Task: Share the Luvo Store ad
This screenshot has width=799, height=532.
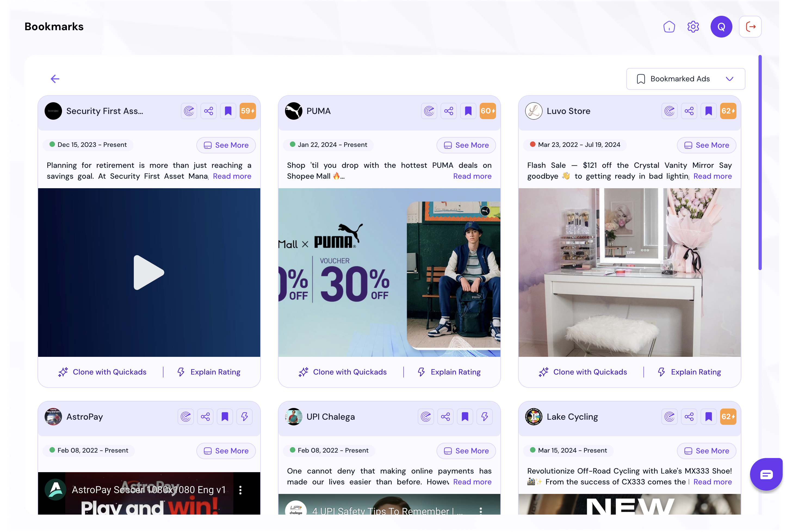Action: 689,111
